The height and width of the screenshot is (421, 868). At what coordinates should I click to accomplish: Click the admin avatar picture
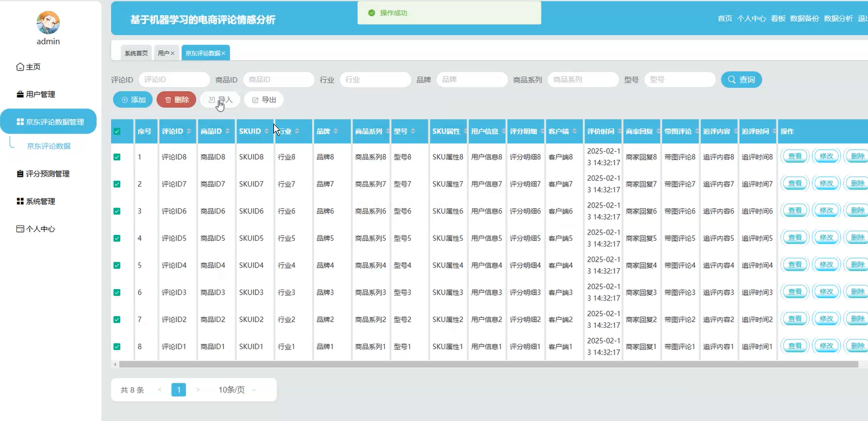[x=48, y=23]
